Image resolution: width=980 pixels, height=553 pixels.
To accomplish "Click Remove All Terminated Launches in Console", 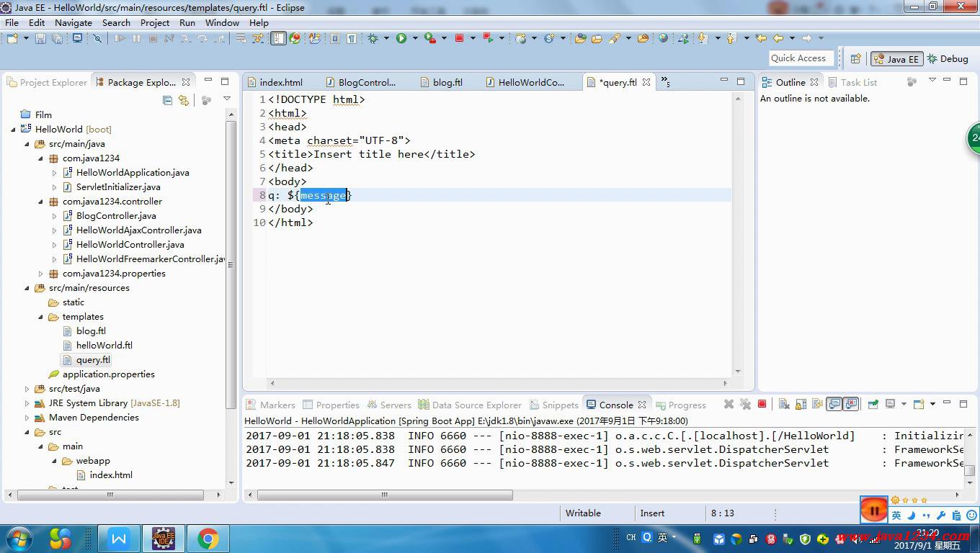I will tap(745, 404).
